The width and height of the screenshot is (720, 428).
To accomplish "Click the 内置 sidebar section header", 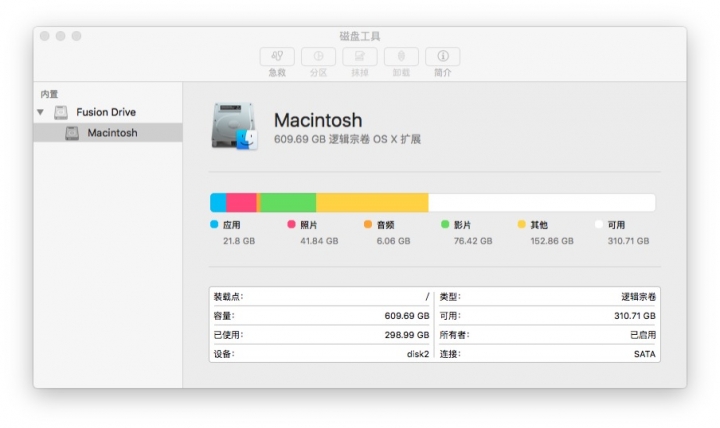I will [49, 94].
